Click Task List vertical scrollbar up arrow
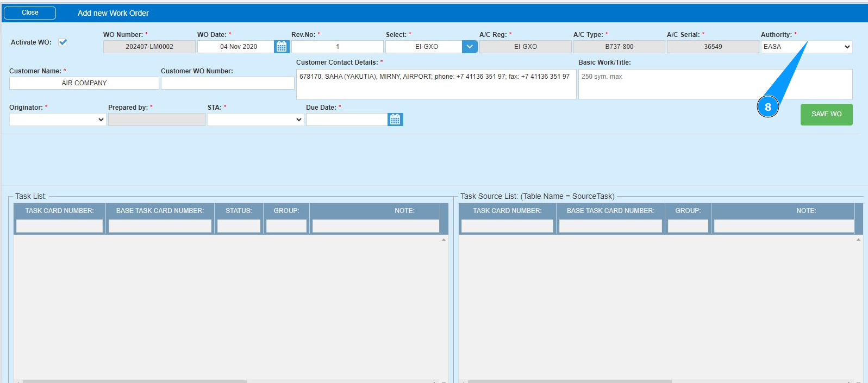The image size is (868, 383). pos(444,240)
